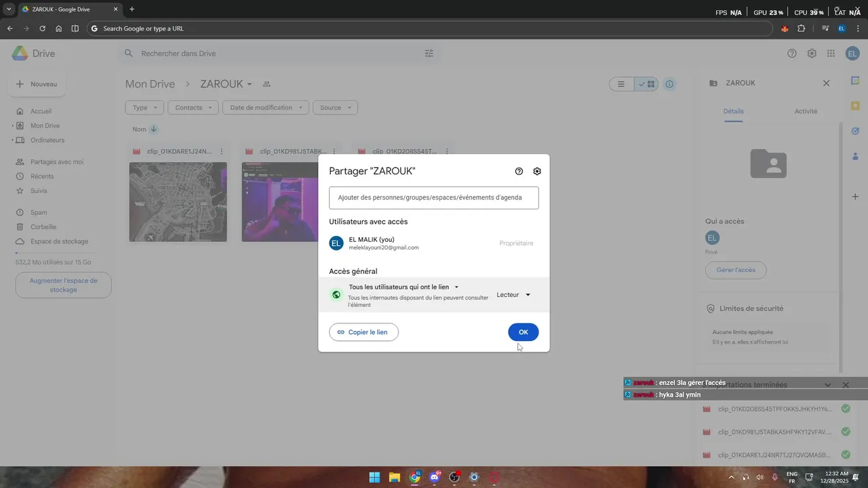Copy the share link
Image resolution: width=868 pixels, height=488 pixels.
364,332
